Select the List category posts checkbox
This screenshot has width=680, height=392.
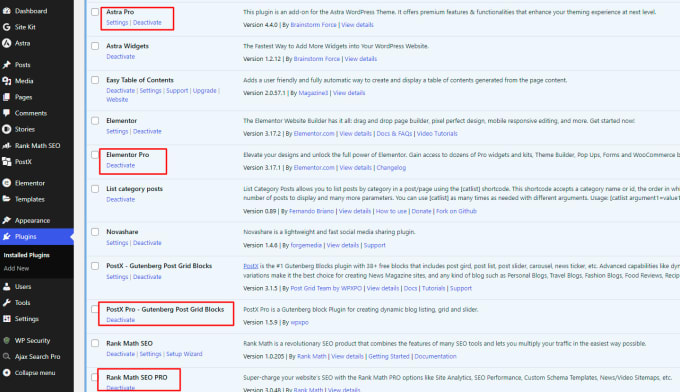pyautogui.click(x=95, y=189)
